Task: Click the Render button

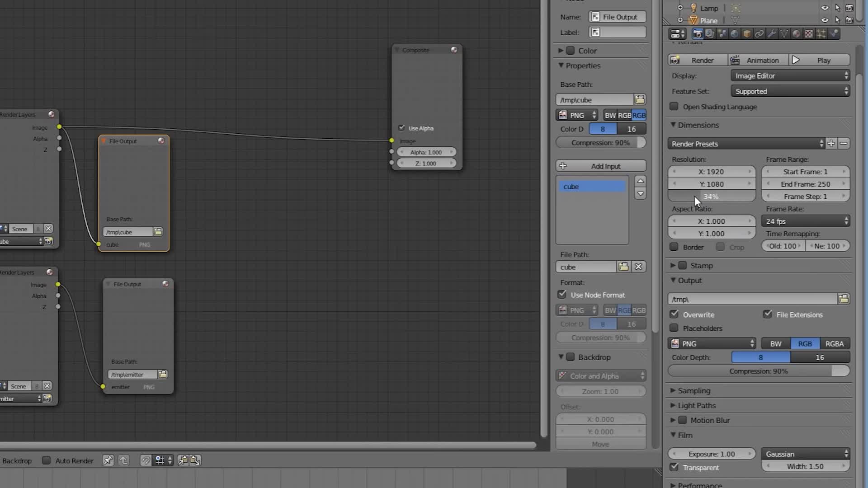Action: 697,60
